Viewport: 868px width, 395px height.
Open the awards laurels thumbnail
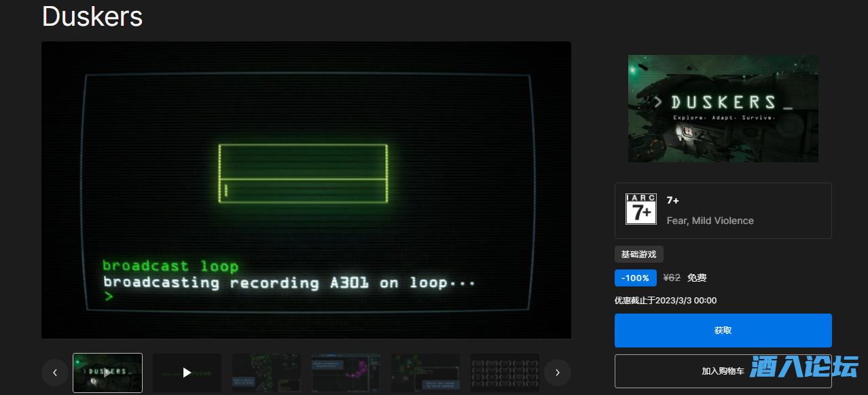tap(504, 373)
